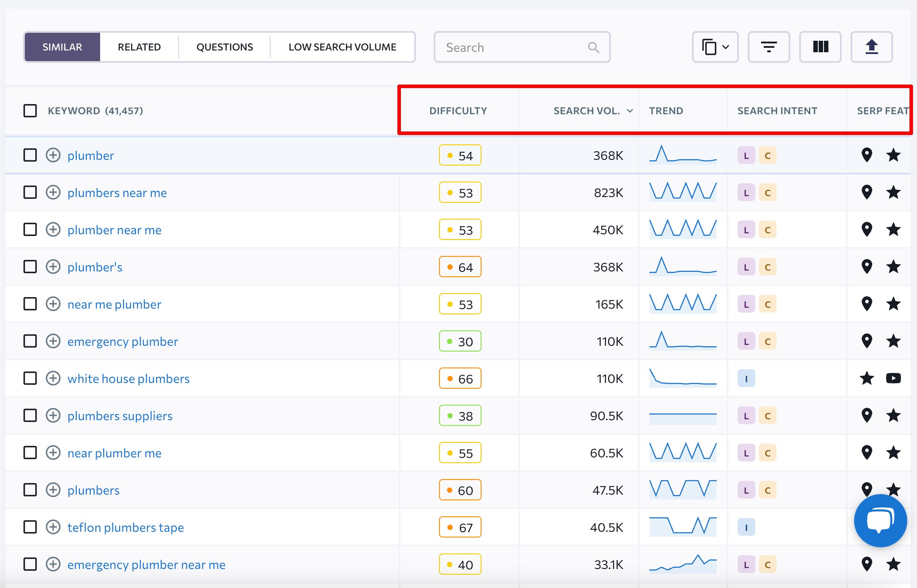
Task: Click L intent badge for emergency plumber
Action: [x=746, y=341]
